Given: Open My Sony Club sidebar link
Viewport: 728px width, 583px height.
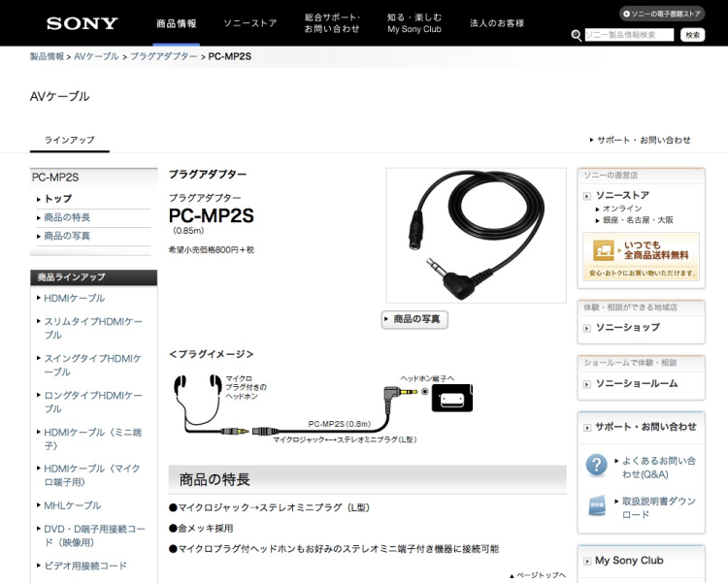Looking at the screenshot, I should pyautogui.click(x=629, y=561).
